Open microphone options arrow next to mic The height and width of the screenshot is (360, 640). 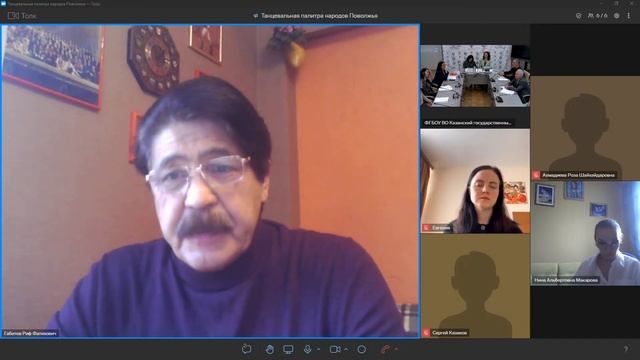click(x=318, y=349)
